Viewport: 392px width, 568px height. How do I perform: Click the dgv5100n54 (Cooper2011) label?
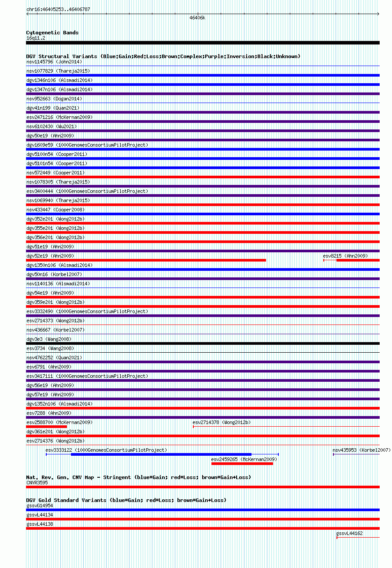click(57, 154)
